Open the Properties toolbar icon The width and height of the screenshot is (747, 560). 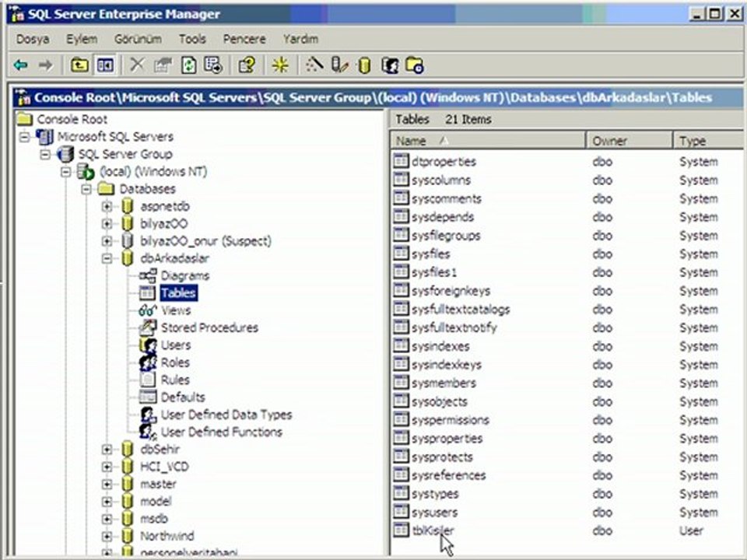(x=163, y=65)
